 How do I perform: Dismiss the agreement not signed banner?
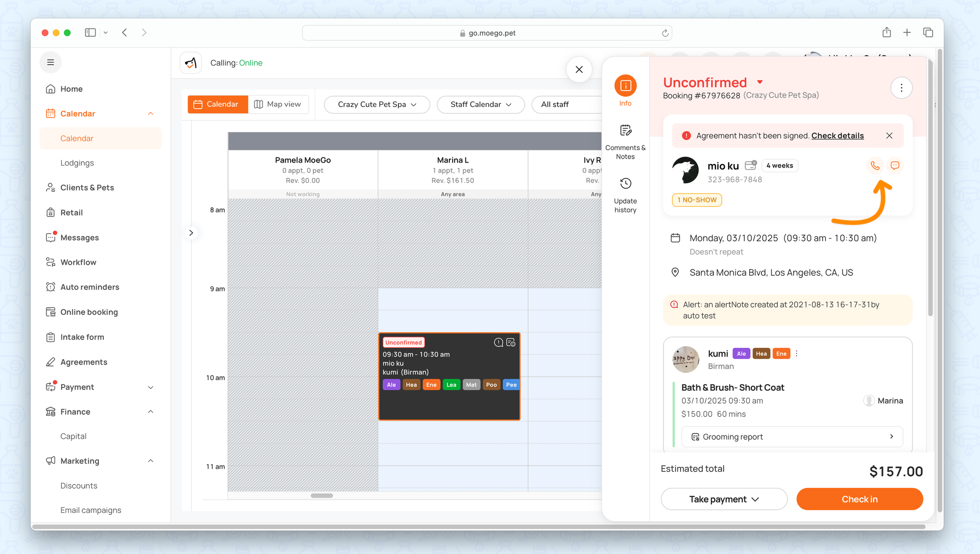889,136
